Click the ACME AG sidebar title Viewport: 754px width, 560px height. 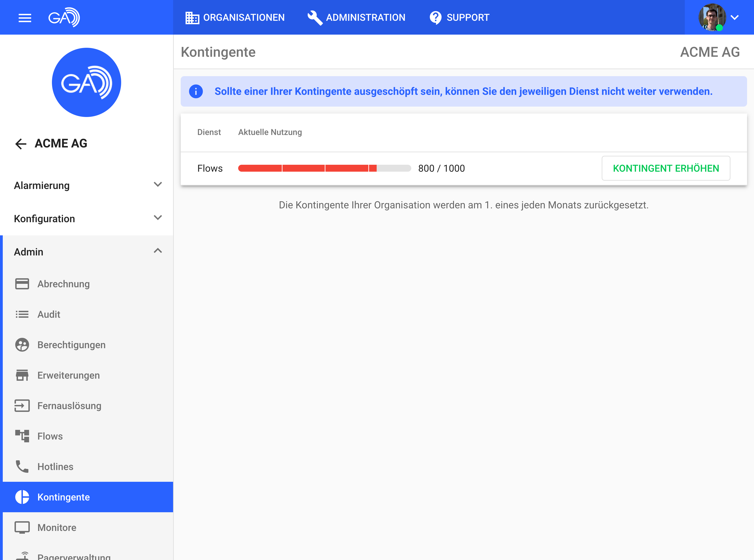[61, 144]
